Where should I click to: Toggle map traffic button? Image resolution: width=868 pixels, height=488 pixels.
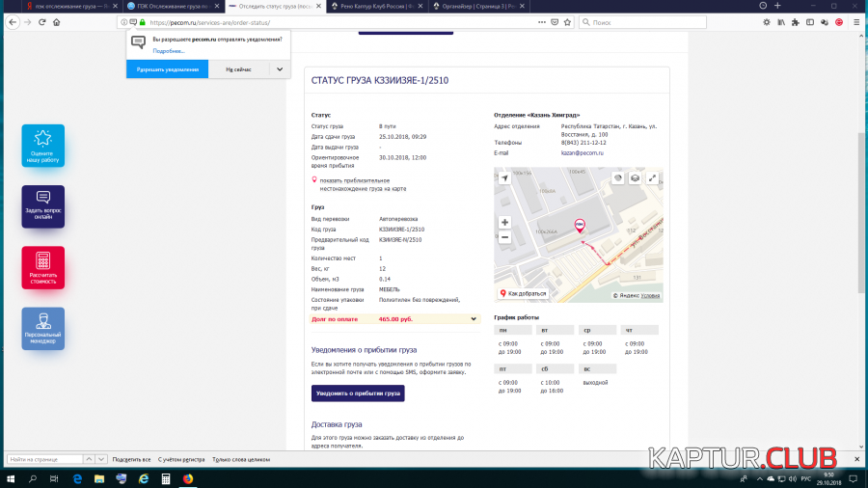tap(618, 178)
